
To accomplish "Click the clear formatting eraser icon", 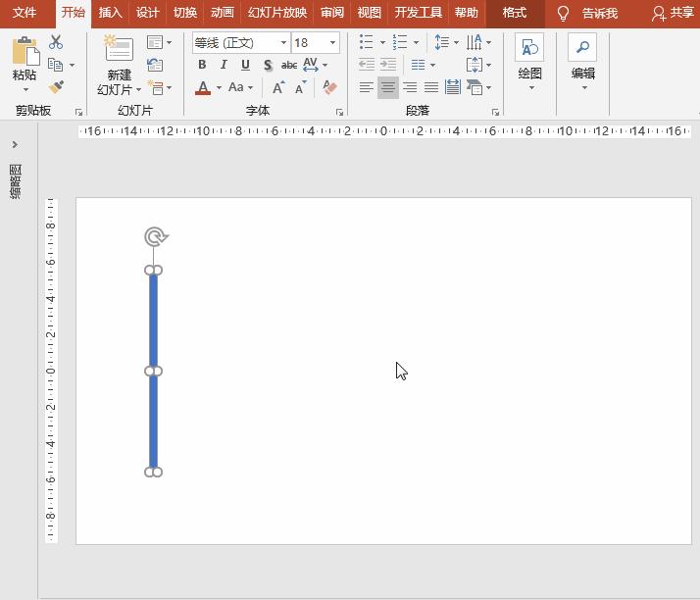I will 329,88.
